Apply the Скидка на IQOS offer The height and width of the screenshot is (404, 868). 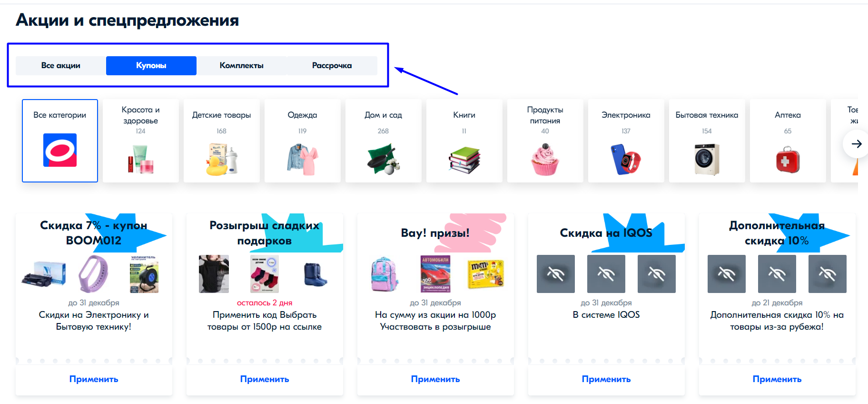pos(606,379)
